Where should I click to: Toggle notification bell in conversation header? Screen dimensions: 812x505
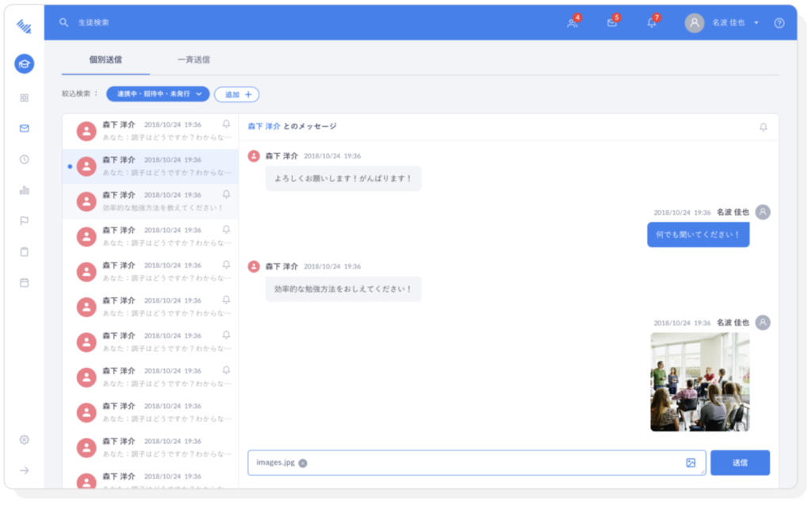pyautogui.click(x=763, y=127)
